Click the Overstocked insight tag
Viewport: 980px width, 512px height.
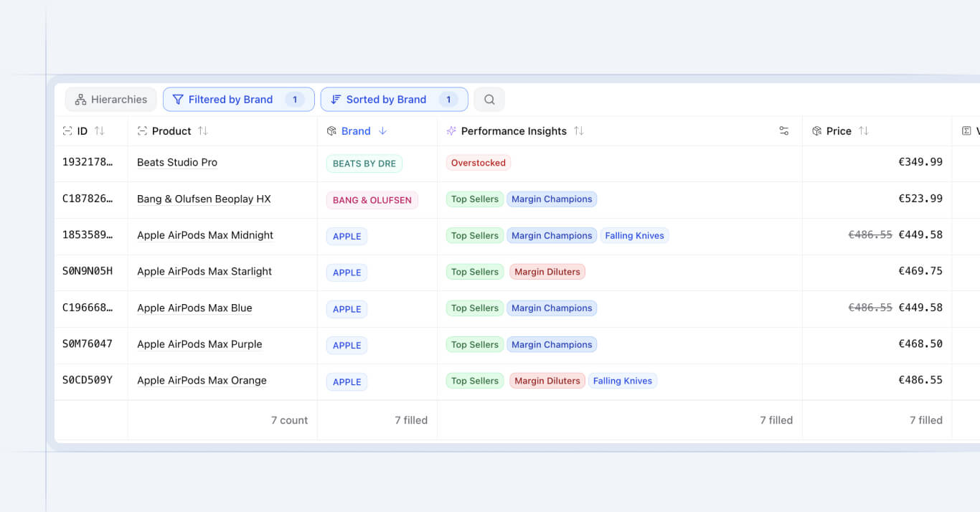coord(479,163)
